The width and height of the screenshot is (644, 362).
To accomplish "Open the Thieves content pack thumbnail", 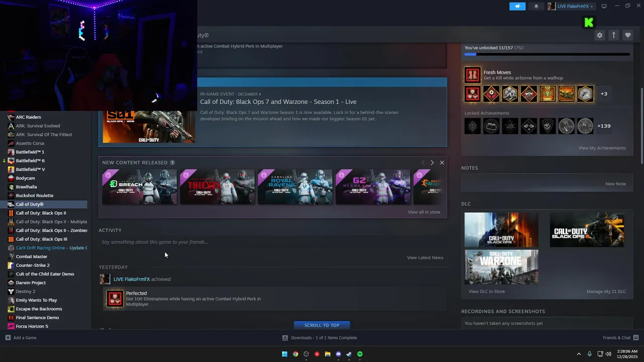I will (217, 187).
